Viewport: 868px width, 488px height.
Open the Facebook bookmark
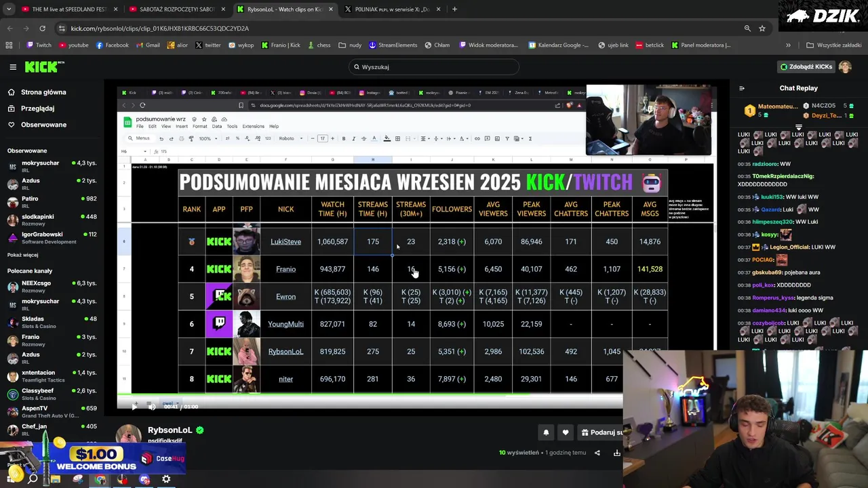(x=112, y=45)
